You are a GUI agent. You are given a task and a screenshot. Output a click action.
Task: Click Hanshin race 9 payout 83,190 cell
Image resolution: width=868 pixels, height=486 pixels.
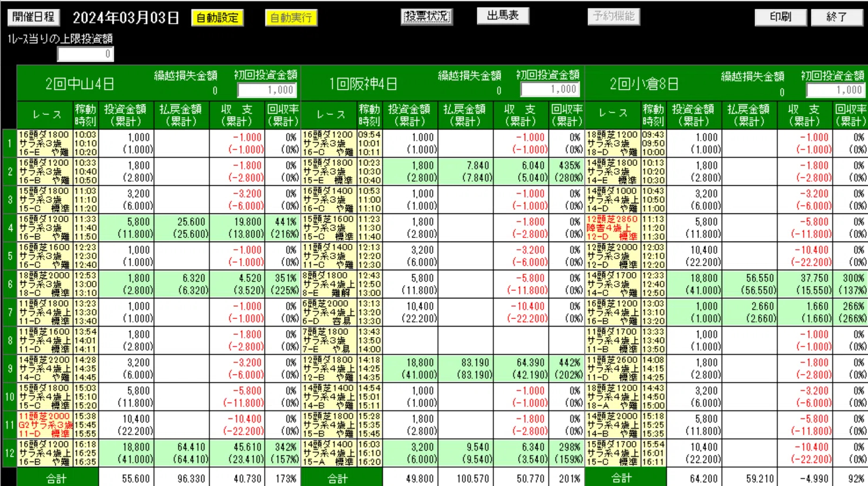467,369
